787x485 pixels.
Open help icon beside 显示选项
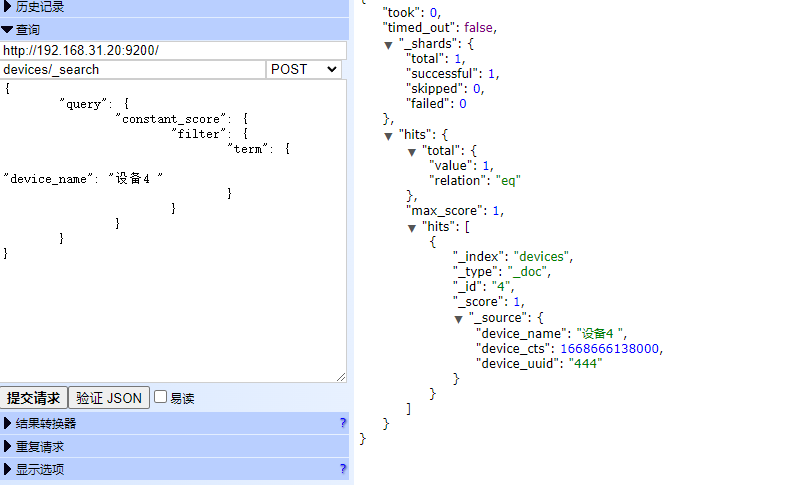(343, 469)
